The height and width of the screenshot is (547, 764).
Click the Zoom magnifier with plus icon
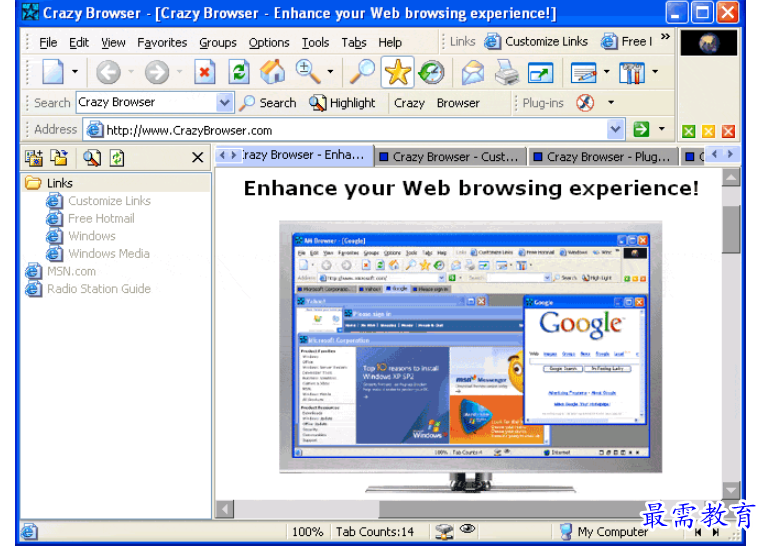pyautogui.click(x=308, y=72)
